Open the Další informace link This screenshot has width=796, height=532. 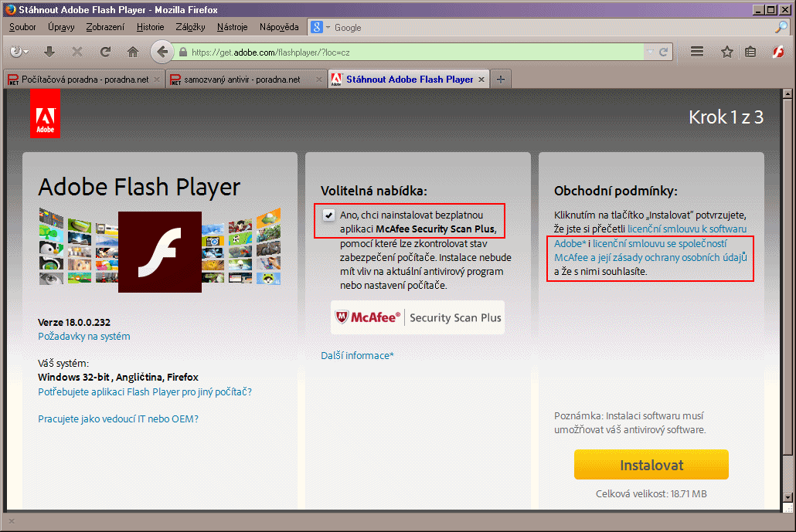pyautogui.click(x=357, y=355)
